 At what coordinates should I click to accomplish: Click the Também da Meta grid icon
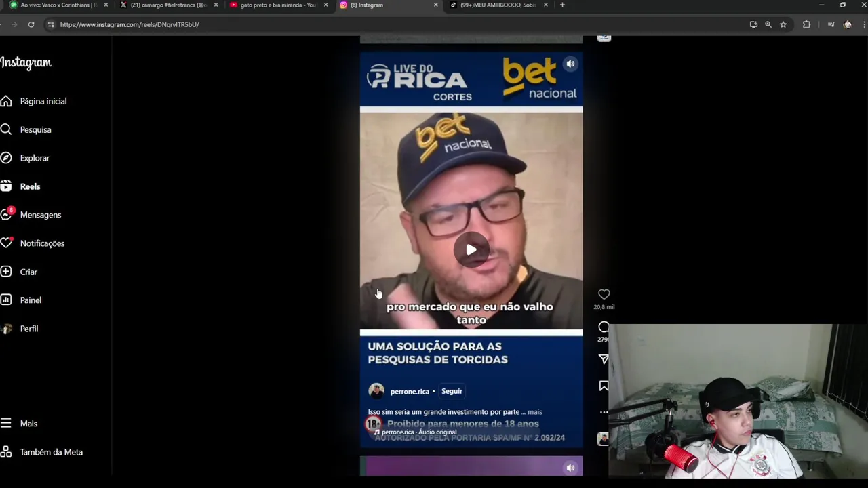pos(6,452)
